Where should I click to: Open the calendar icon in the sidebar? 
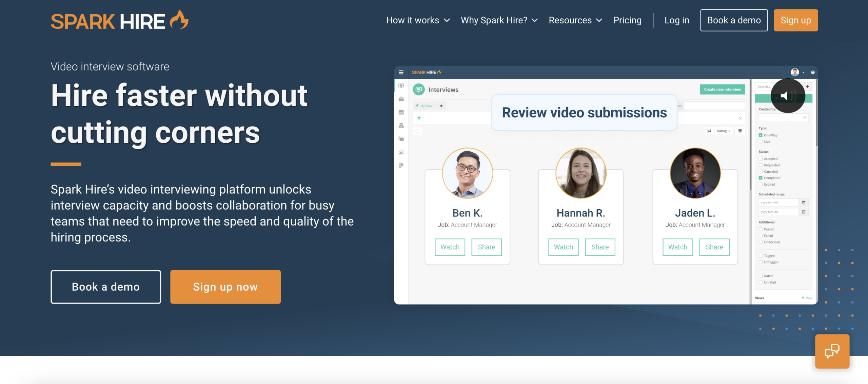pyautogui.click(x=401, y=112)
